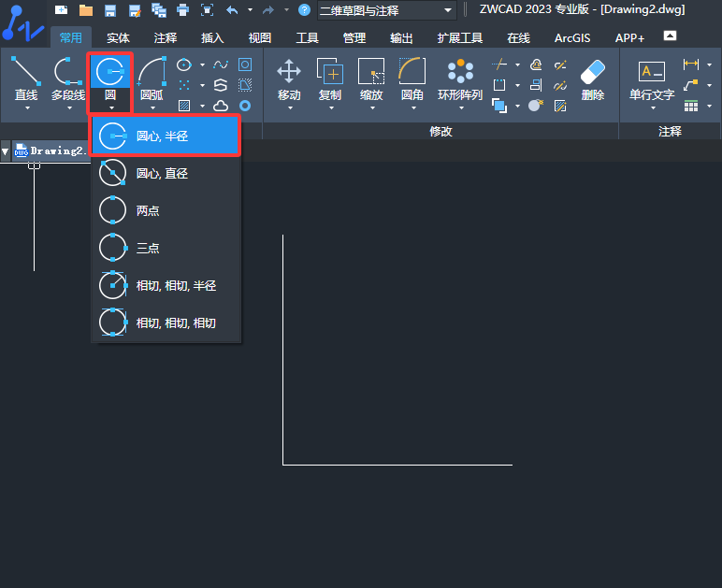Screen dimensions: 722x588
Task: Choose 两点 two-point circle option
Action: [x=166, y=210]
